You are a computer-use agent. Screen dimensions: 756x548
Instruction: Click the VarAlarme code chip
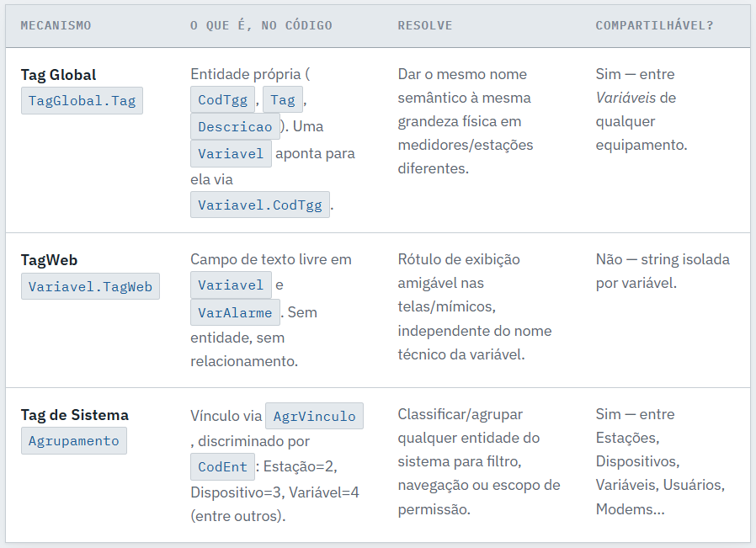click(x=235, y=312)
